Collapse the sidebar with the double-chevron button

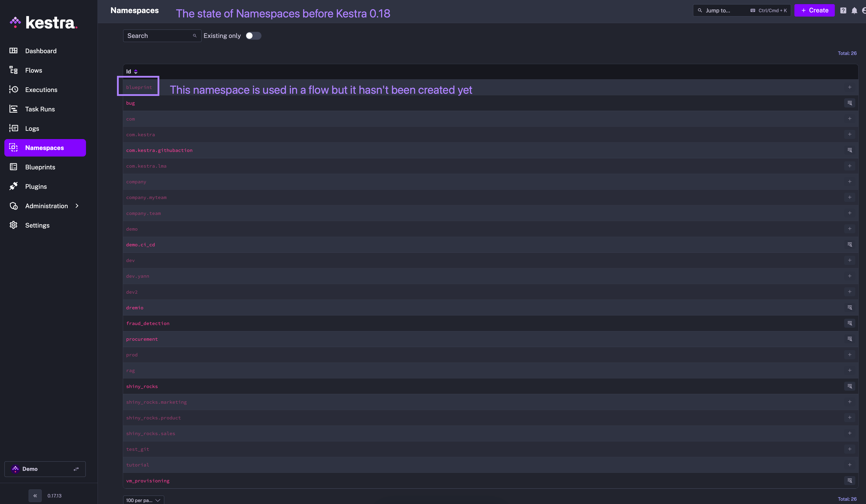click(x=35, y=495)
